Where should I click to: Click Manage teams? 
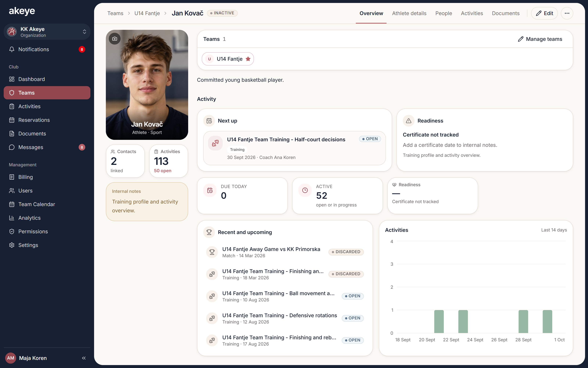[540, 39]
